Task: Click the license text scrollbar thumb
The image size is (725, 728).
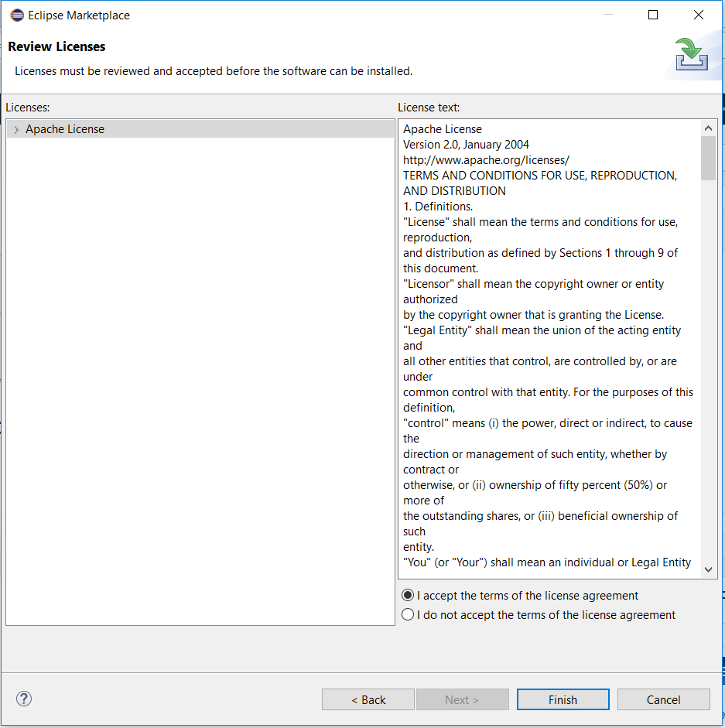Action: (x=708, y=159)
